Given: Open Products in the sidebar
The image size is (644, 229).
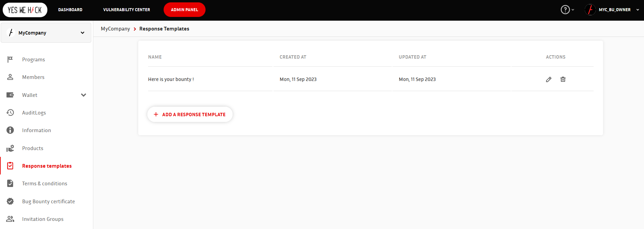Looking at the screenshot, I should point(32,148).
